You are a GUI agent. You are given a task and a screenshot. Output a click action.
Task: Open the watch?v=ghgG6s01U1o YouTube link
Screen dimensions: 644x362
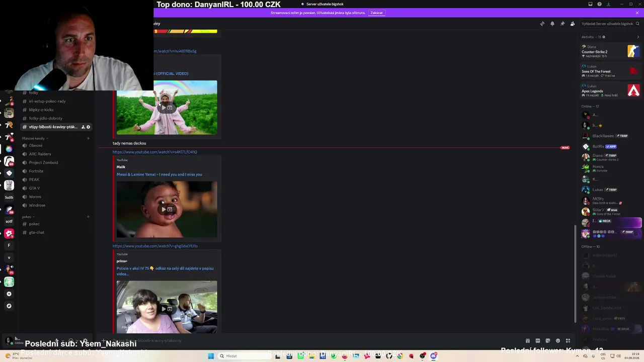tap(155, 246)
